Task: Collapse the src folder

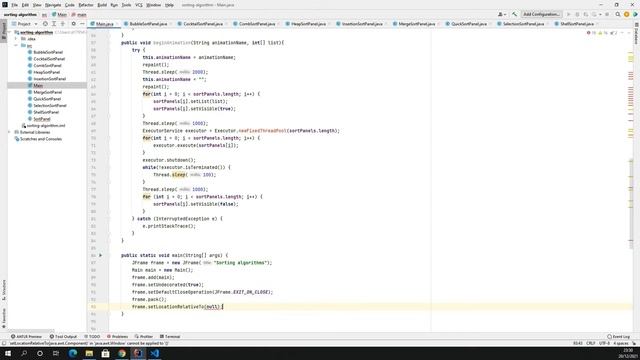Action: pos(16,45)
